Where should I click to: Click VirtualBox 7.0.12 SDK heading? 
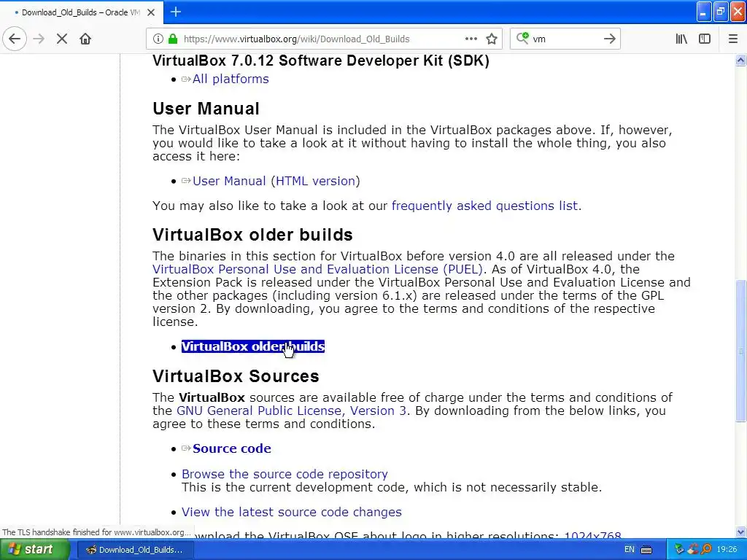point(321,61)
